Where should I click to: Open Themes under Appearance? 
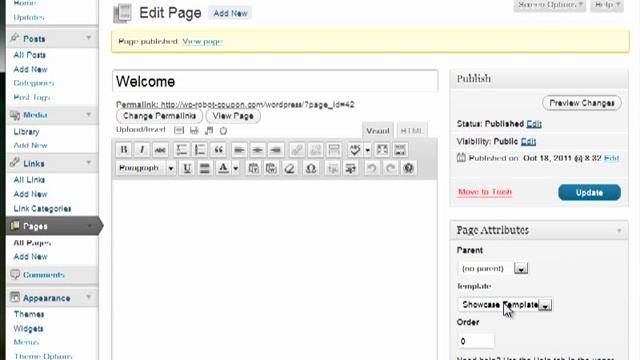point(29,314)
